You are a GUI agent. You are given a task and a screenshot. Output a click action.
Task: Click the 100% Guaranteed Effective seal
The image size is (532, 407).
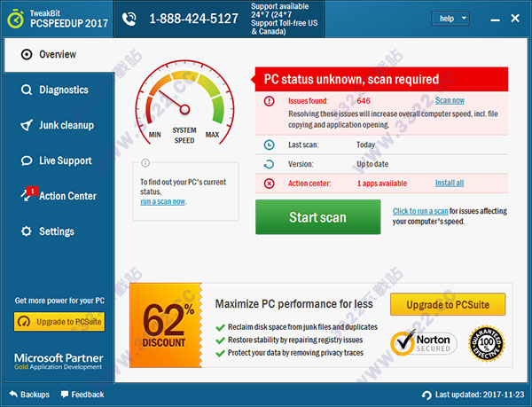[487, 343]
